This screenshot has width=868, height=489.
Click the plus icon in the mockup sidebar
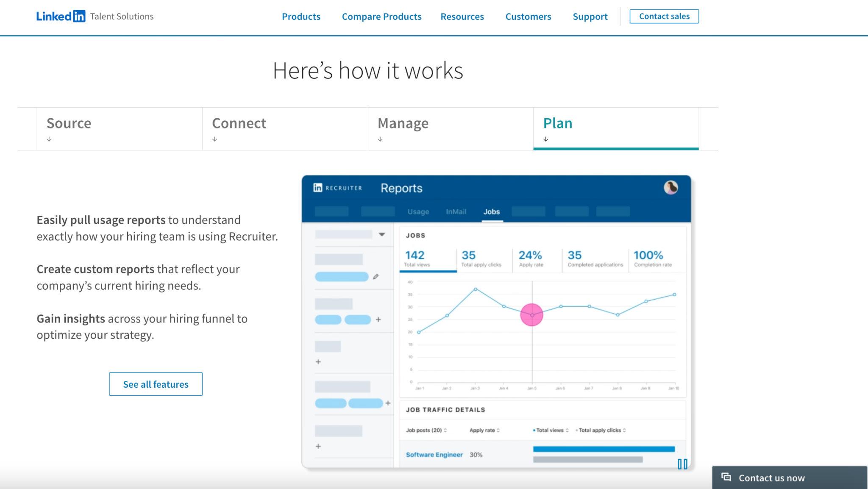click(378, 320)
